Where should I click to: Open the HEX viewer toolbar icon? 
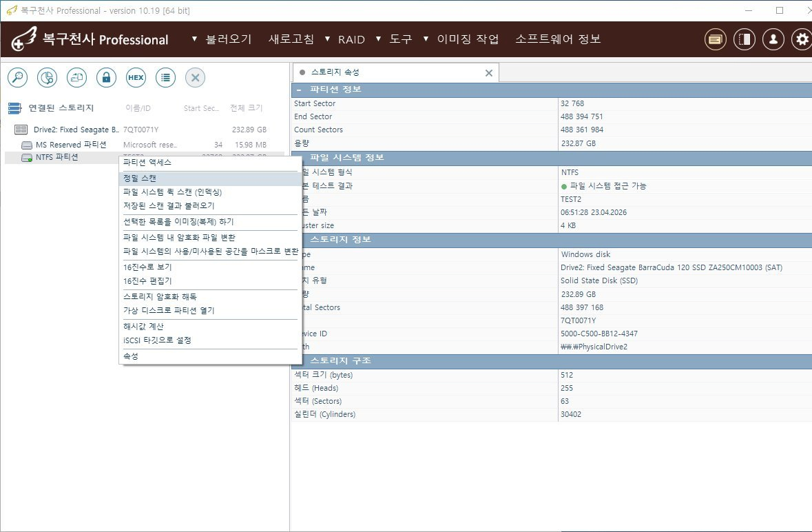136,78
